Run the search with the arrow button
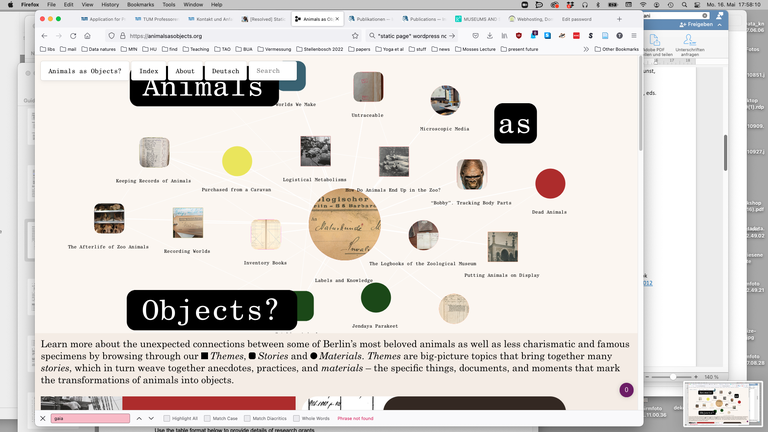 (452, 36)
